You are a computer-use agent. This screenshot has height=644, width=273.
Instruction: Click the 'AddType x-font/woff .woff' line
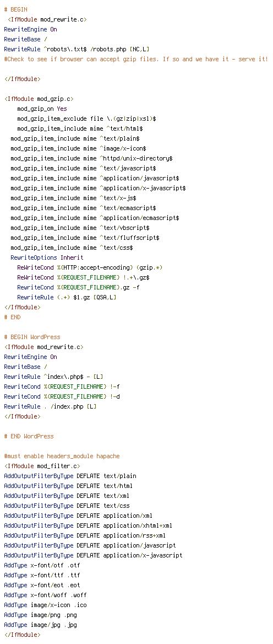46,595
